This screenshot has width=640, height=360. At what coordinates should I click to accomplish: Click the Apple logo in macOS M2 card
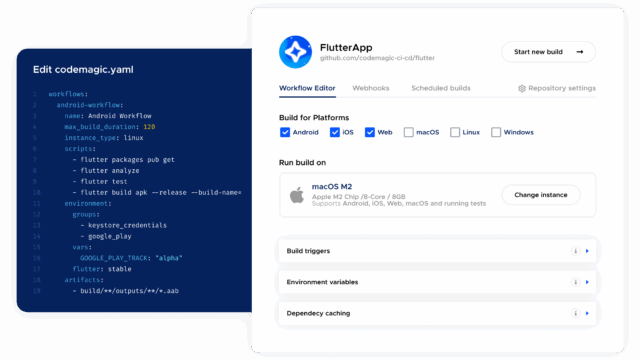(297, 195)
